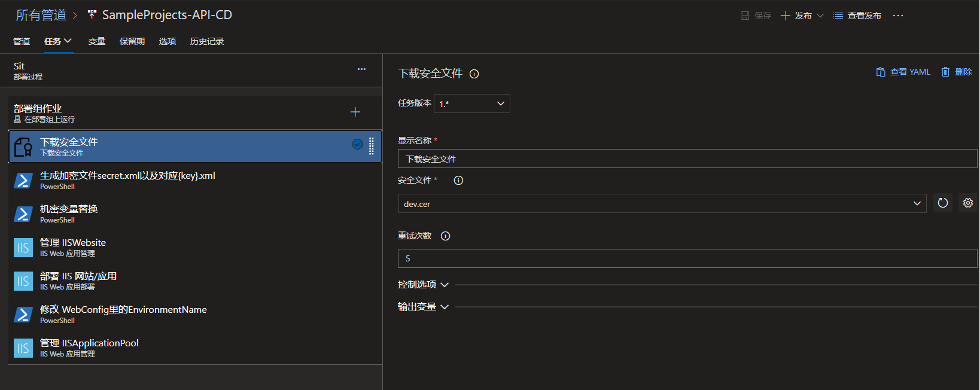Toggle the check mark on 下载安全文件 task
The width and height of the screenshot is (980, 390).
(357, 144)
